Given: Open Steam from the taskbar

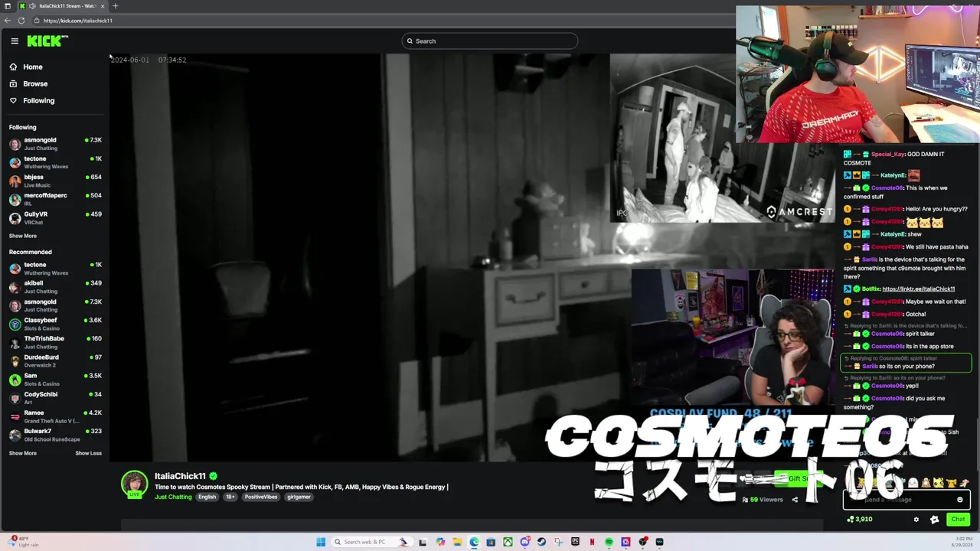Looking at the screenshot, I should coord(541,542).
